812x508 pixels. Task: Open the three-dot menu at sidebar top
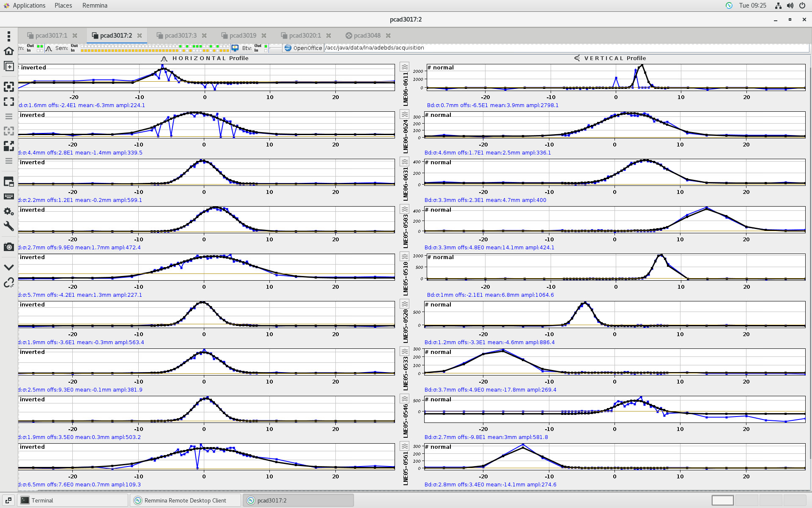point(8,36)
